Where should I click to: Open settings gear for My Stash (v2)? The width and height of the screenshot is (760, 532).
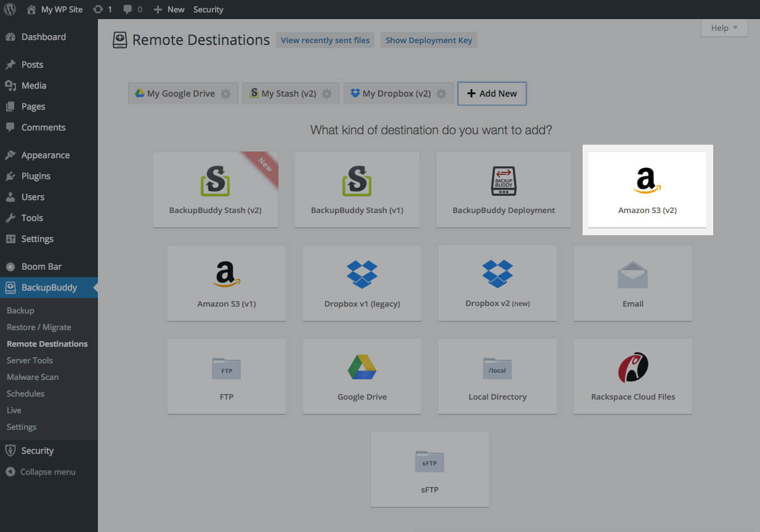pyautogui.click(x=327, y=94)
